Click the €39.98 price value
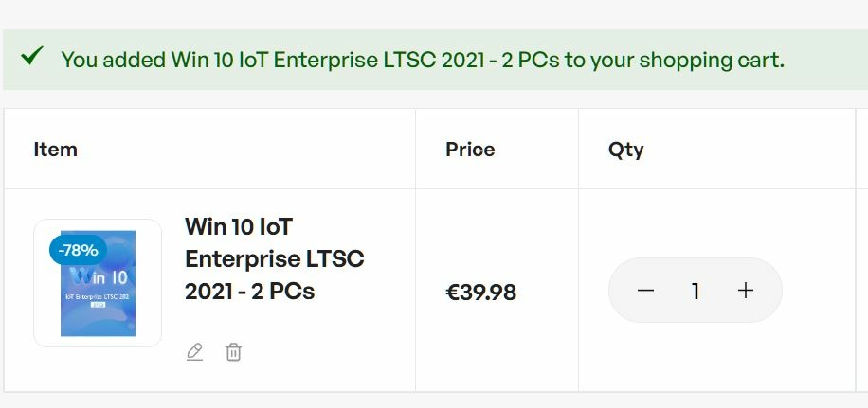This screenshot has height=408, width=868. tap(480, 293)
